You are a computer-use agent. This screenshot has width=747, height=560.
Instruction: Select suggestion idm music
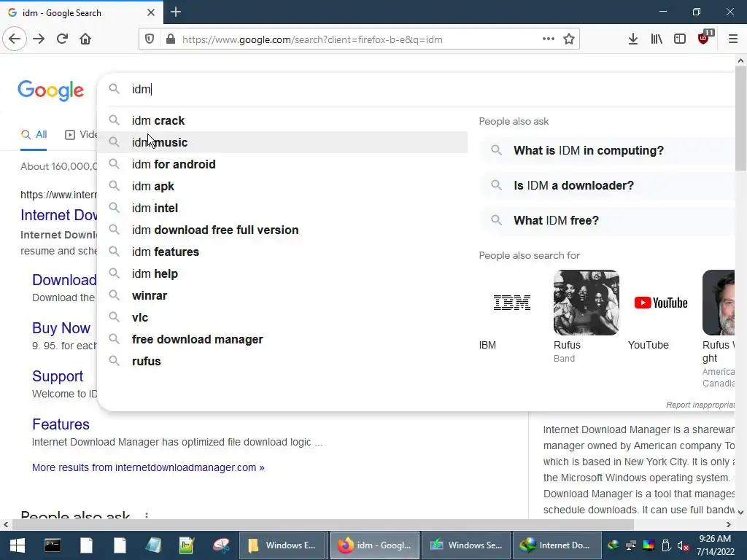click(282, 142)
